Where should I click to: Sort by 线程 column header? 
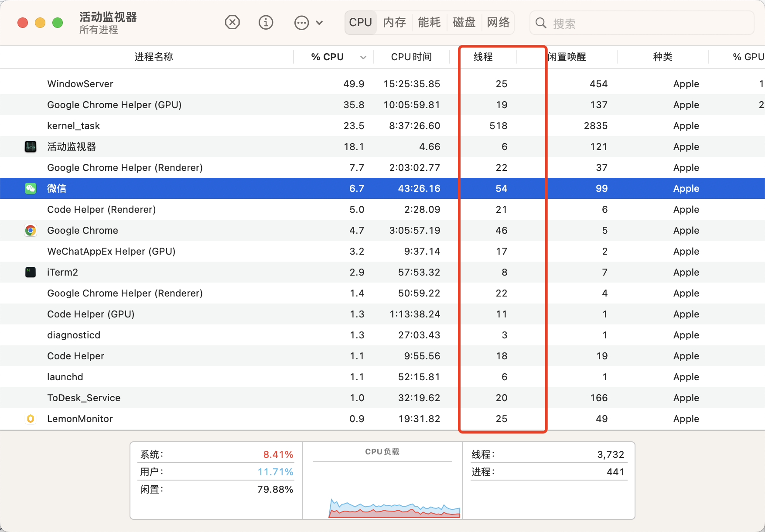[x=483, y=57]
